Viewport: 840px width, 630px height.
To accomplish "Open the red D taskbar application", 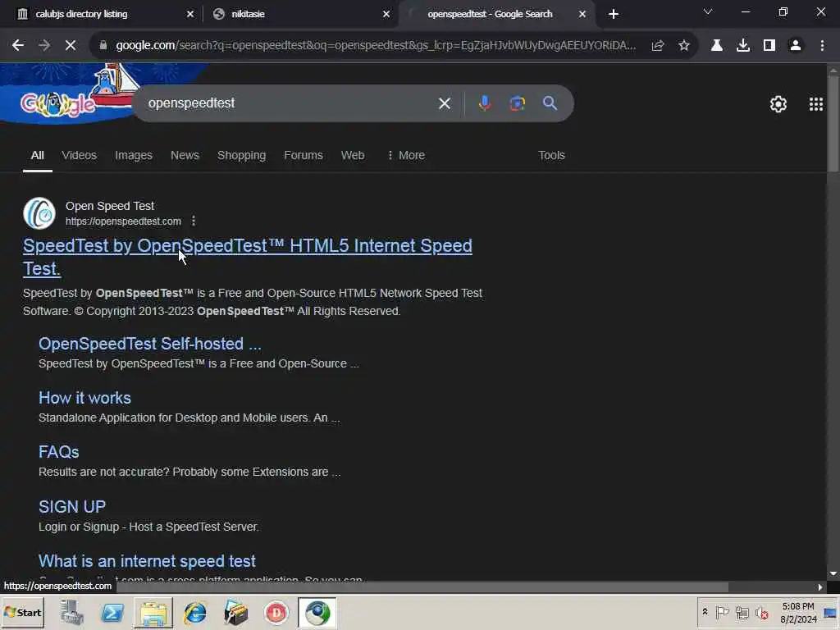I will pyautogui.click(x=276, y=612).
